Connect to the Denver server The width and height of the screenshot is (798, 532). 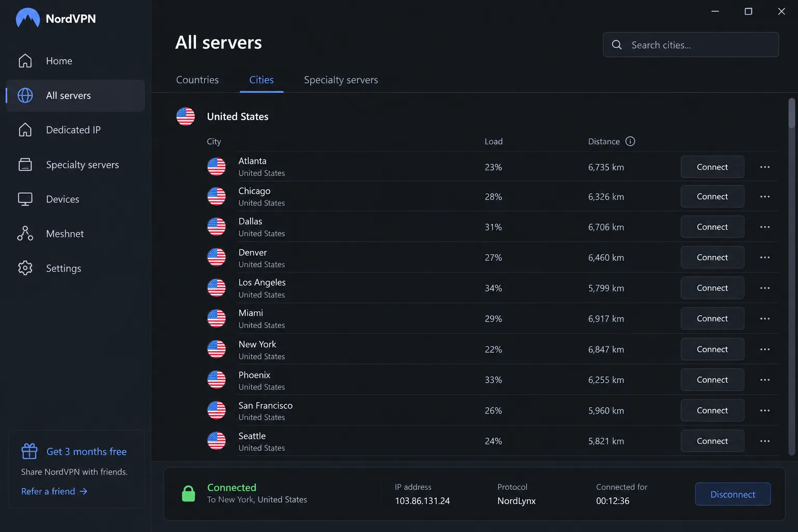pos(712,258)
